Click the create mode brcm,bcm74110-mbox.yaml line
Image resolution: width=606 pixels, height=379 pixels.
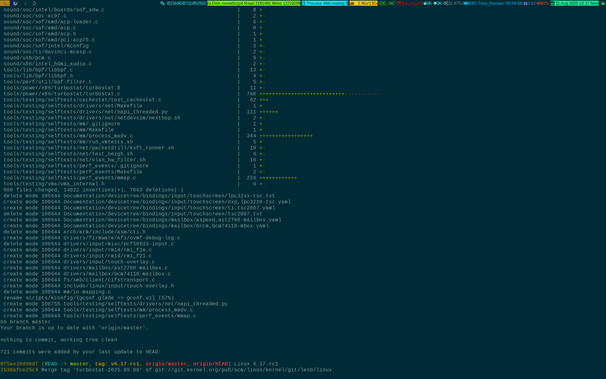tap(136, 226)
